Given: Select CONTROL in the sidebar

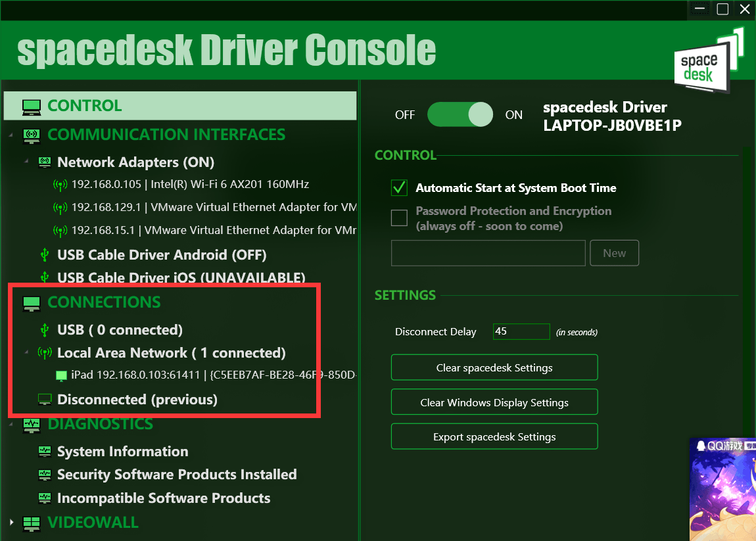Looking at the screenshot, I should point(180,106).
